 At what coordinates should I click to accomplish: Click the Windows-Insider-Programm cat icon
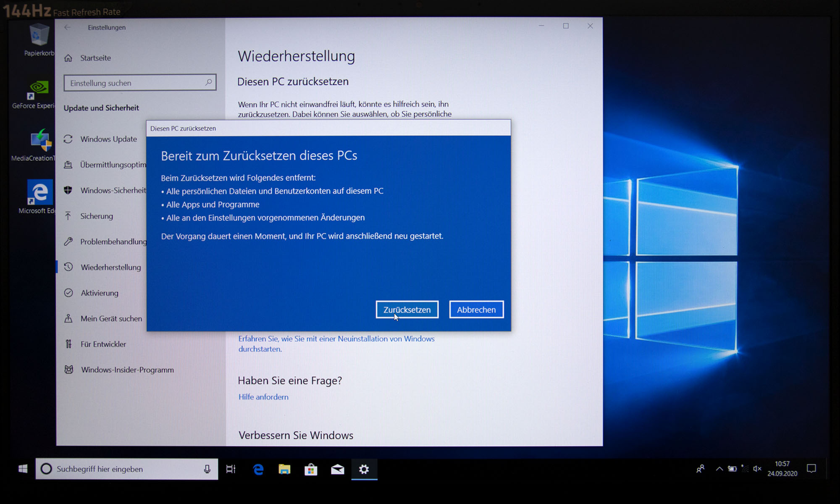pyautogui.click(x=69, y=370)
